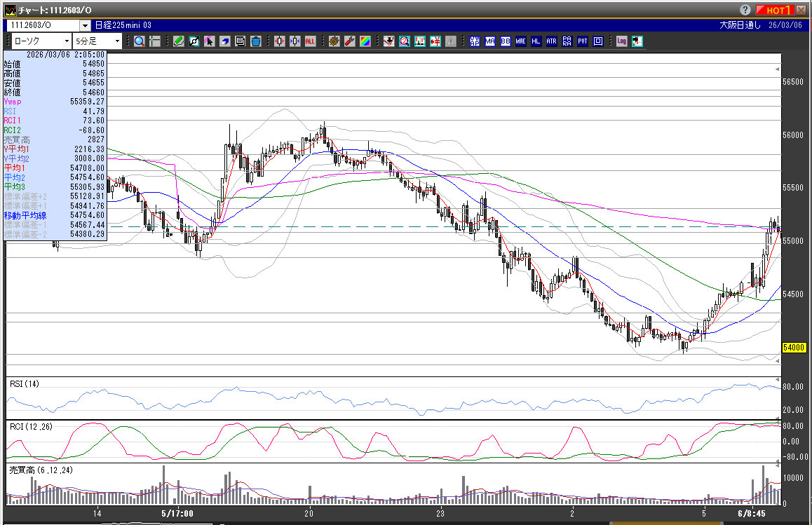Viewport: 812px width, 525px height.
Task: Toggle the MA moving average indicator
Action: (x=489, y=41)
